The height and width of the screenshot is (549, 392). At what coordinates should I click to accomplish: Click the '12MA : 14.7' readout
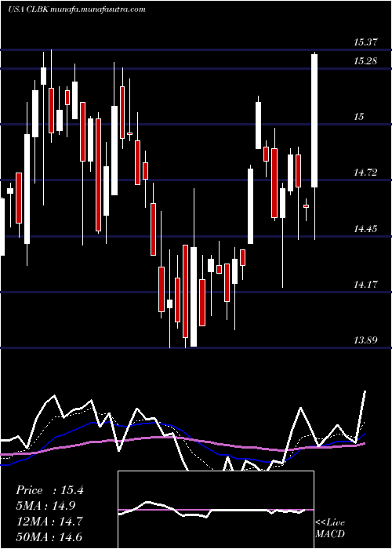49,521
